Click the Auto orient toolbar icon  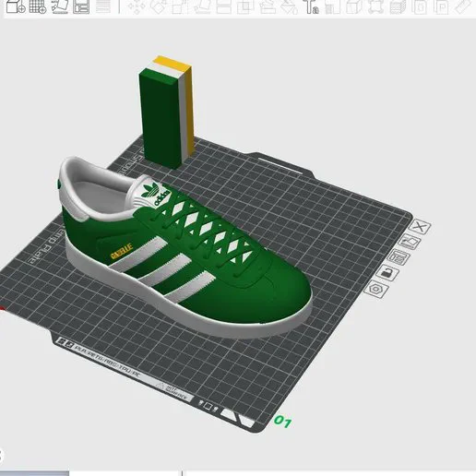[x=60, y=6]
